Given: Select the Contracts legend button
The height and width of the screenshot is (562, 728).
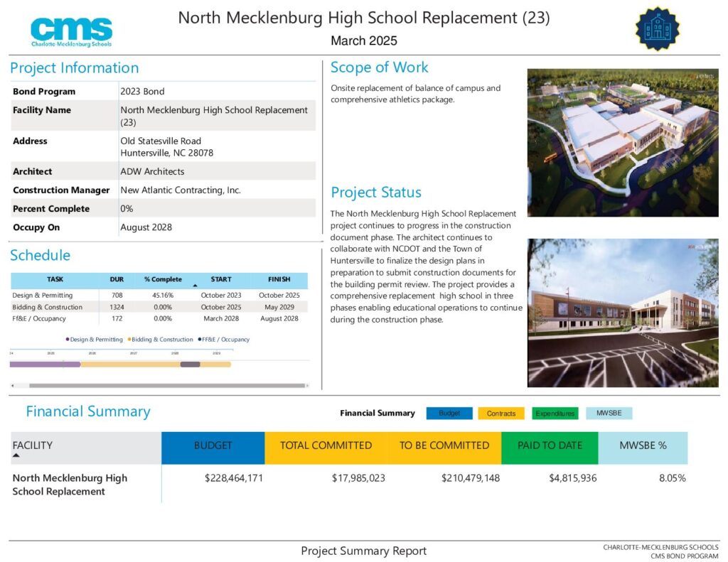Looking at the screenshot, I should pos(501,413).
